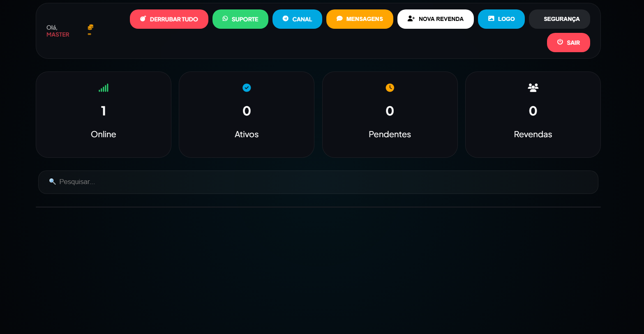
Task: Click the orange clock icon
Action: 390,88
